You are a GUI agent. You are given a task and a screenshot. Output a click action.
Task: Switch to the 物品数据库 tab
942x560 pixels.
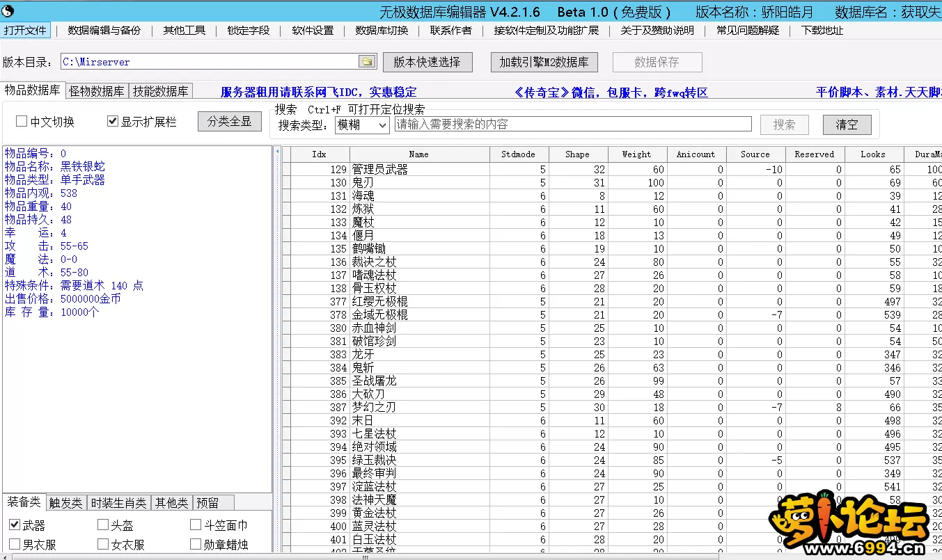click(33, 90)
